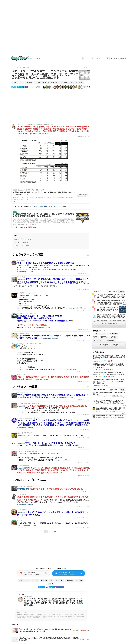
Task: Select trending word ハロウィン
Action: pos(98,340)
